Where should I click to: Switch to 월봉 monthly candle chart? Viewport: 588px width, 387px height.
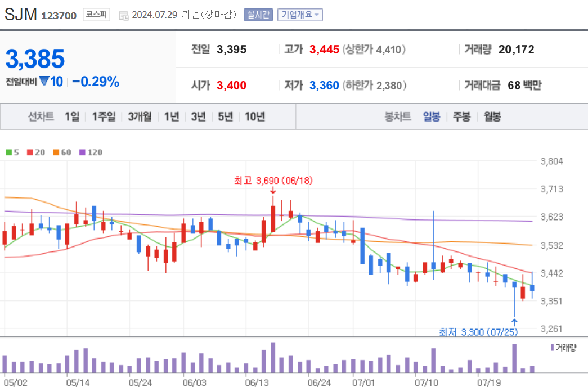tap(492, 116)
